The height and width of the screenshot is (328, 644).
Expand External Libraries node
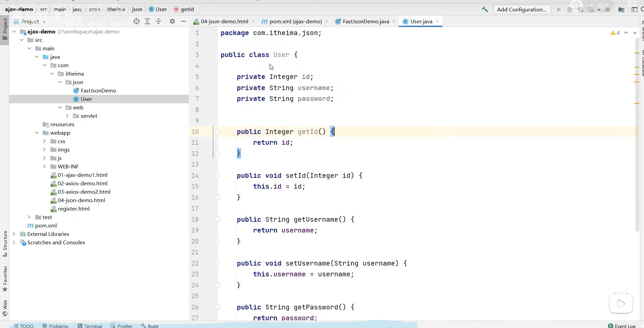pos(14,234)
